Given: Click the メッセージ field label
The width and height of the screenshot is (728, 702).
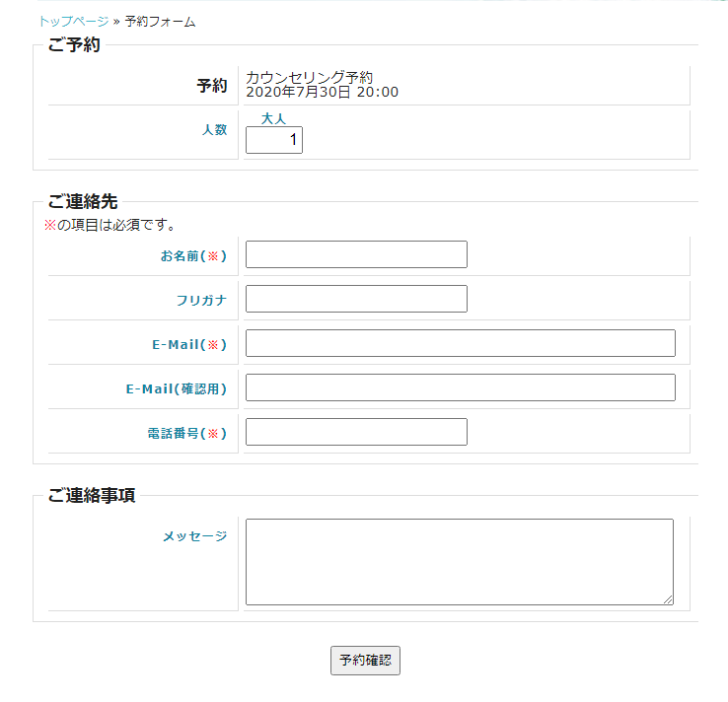Looking at the screenshot, I should pos(194,536).
